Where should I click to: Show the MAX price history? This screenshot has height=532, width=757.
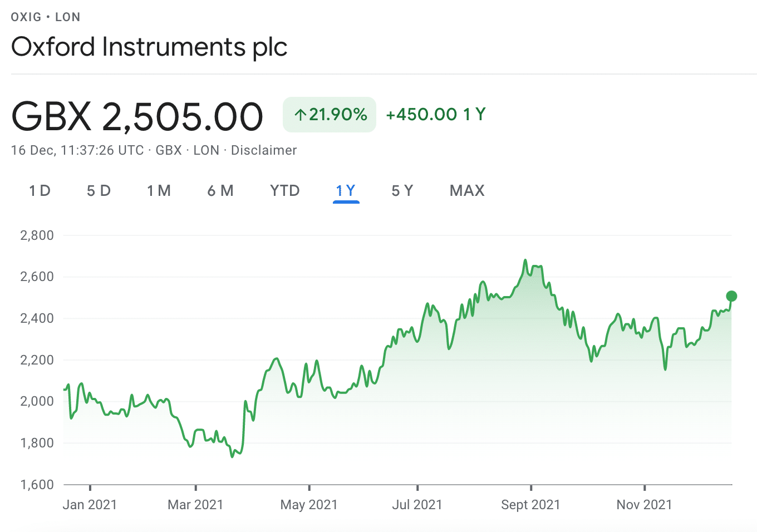[468, 191]
